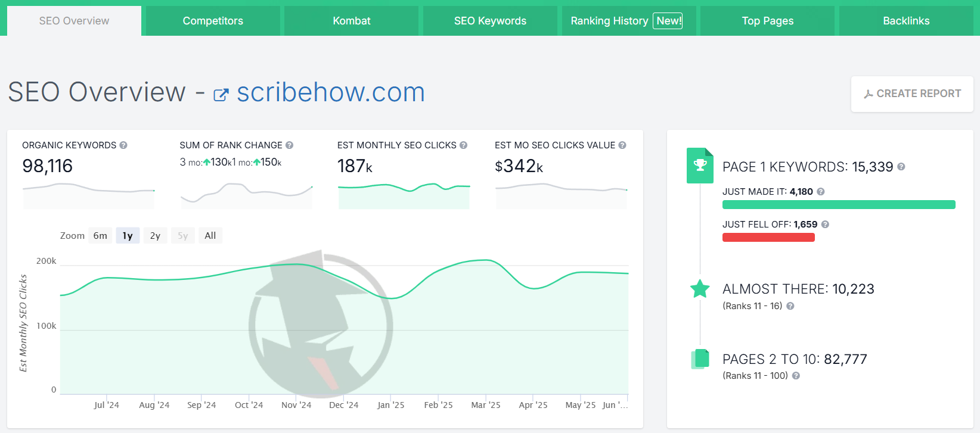Image resolution: width=980 pixels, height=433 pixels.
Task: Click the help icon next to Ranks 11 - 16
Action: (x=790, y=306)
